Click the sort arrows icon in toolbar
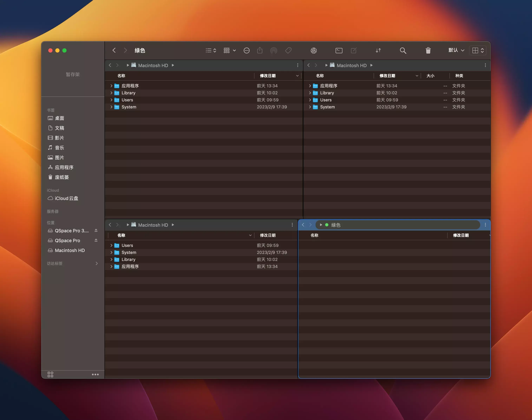532x420 pixels. coord(378,50)
